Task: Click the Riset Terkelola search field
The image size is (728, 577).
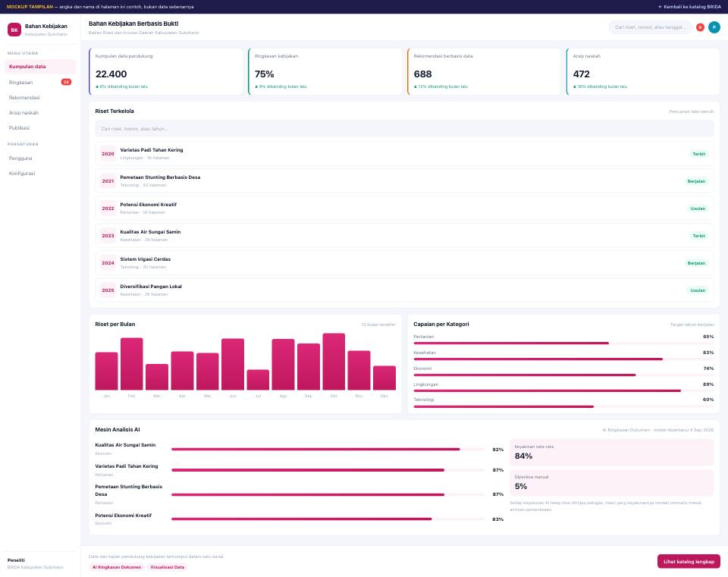Action: click(x=404, y=129)
